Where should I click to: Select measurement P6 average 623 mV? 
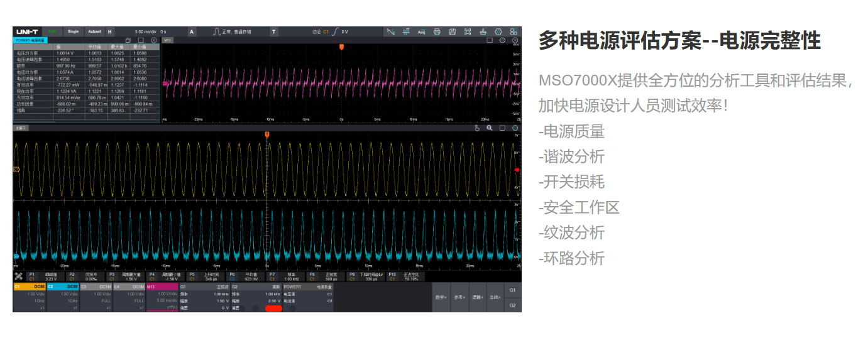pyautogui.click(x=245, y=277)
